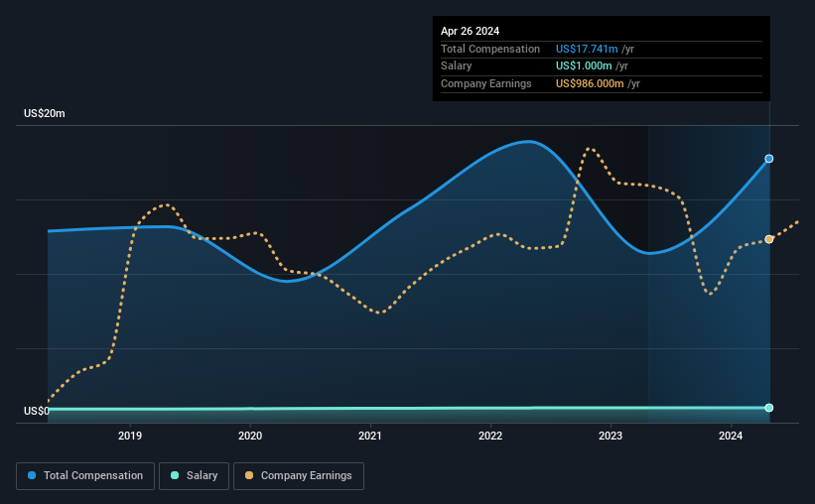Image resolution: width=815 pixels, height=504 pixels.
Task: Select the 2024 x-axis label
Action: (731, 436)
